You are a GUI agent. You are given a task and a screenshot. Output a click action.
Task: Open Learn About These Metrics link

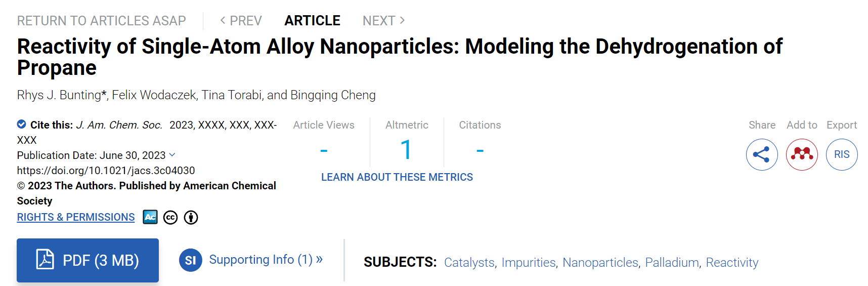pyautogui.click(x=397, y=177)
